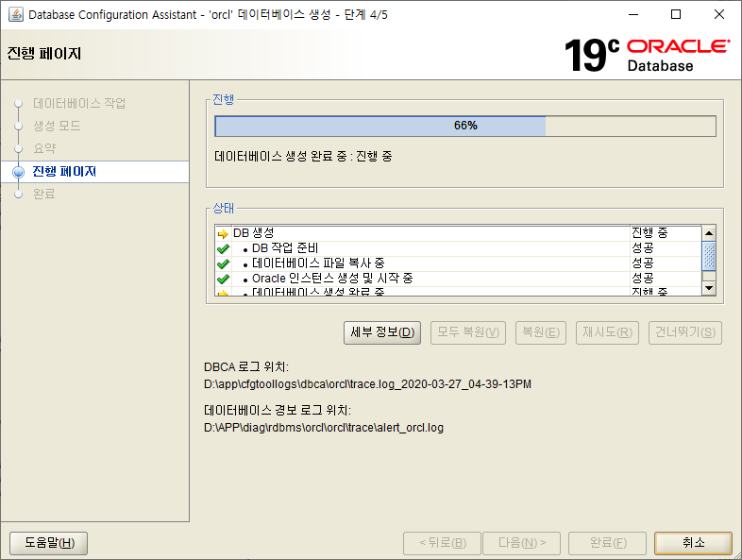Click the Oracle Database 19c logo
Screen dimensions: 742x560
[647, 55]
